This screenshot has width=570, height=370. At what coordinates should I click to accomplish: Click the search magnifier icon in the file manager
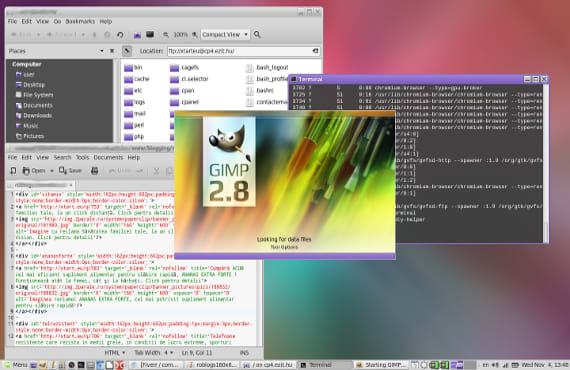tap(257, 35)
